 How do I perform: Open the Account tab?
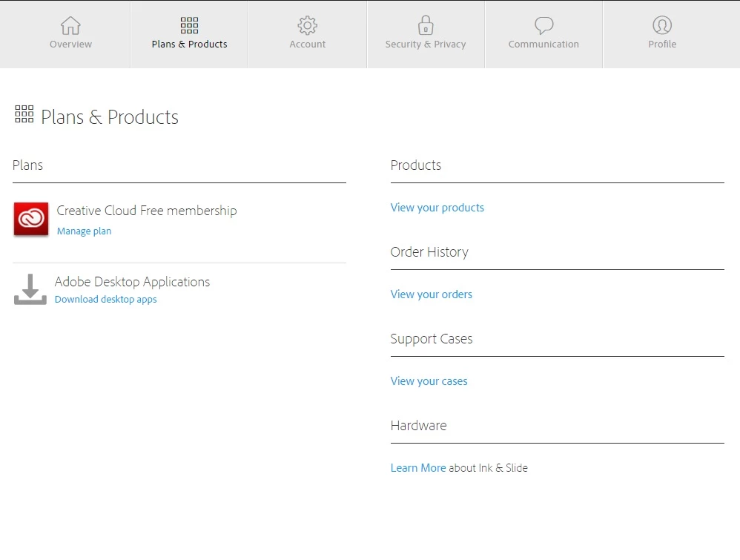click(x=307, y=45)
